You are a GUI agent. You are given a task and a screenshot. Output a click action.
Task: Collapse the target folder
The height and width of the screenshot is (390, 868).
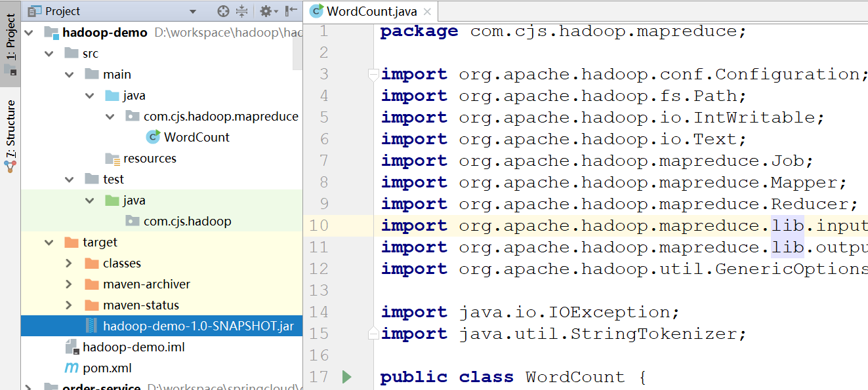click(49, 242)
